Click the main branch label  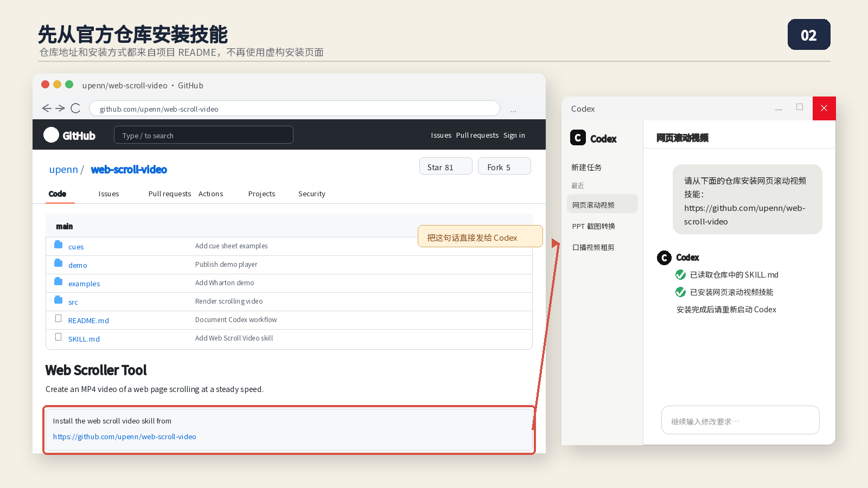coord(65,227)
